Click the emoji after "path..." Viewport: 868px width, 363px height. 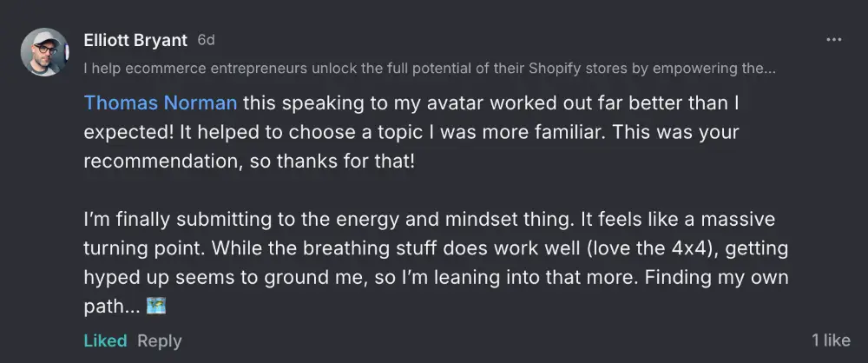click(156, 307)
